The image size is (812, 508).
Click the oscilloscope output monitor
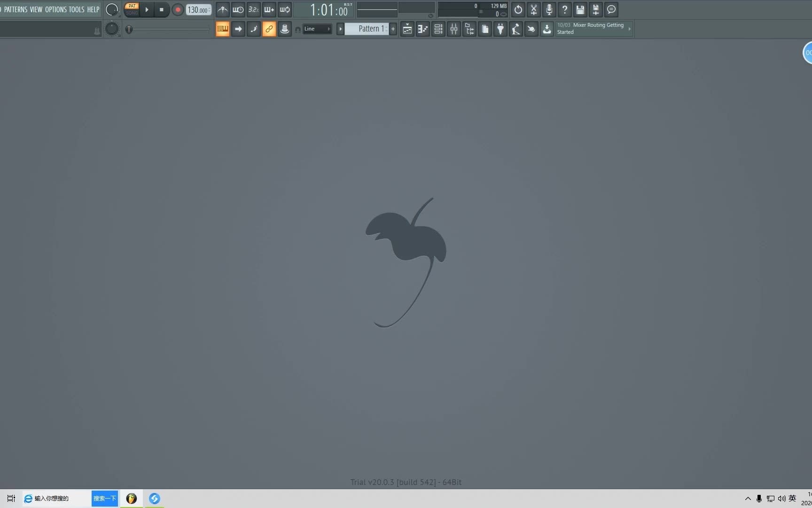coord(377,9)
